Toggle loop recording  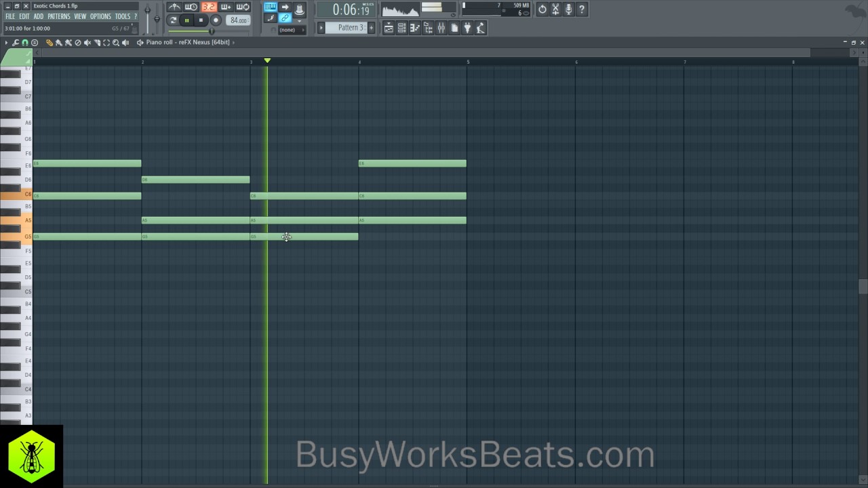242,7
